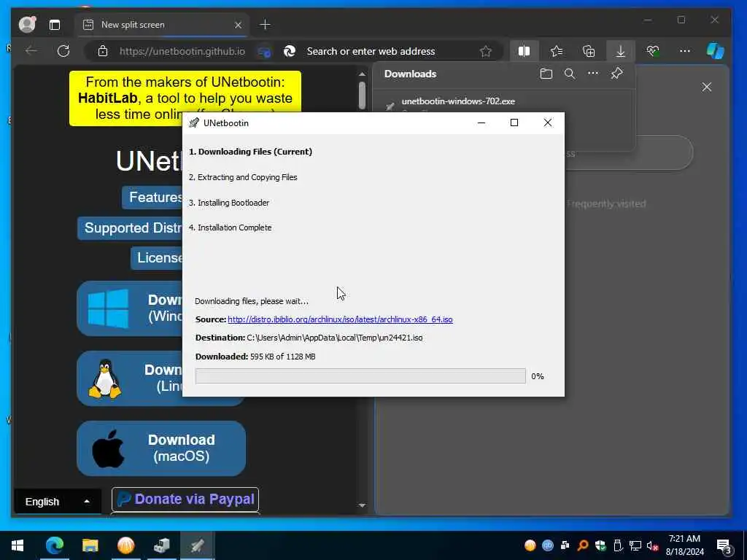Image resolution: width=747 pixels, height=560 pixels.
Task: Minimize the UNetbootin window
Action: click(481, 122)
